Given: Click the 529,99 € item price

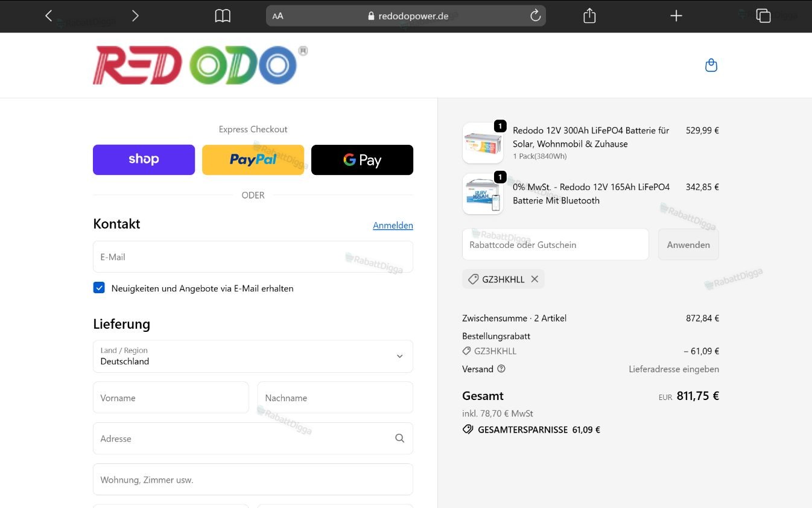Looking at the screenshot, I should click(702, 130).
